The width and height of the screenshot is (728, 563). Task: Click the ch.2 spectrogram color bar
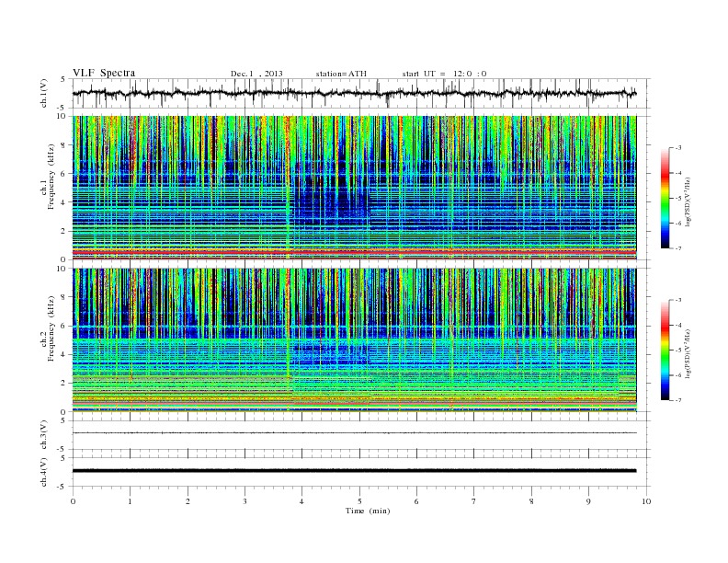(665, 350)
